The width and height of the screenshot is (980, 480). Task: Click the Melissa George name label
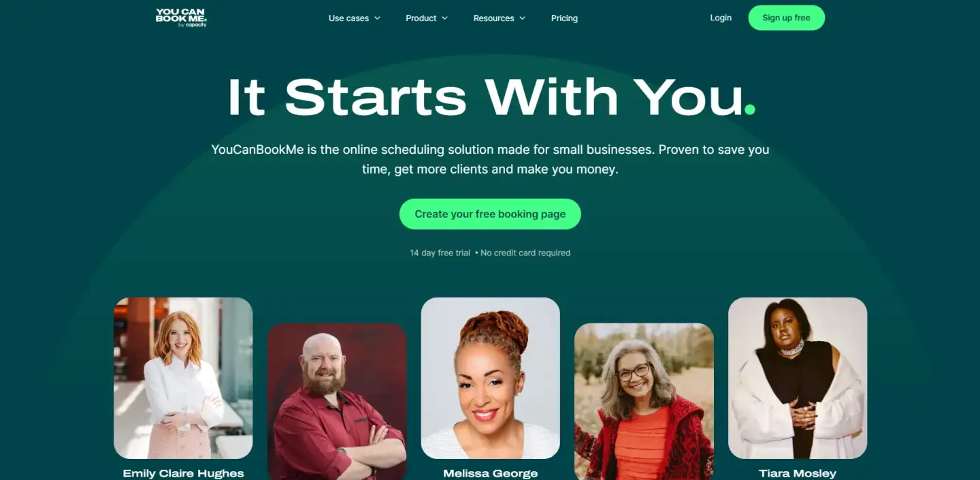491,473
